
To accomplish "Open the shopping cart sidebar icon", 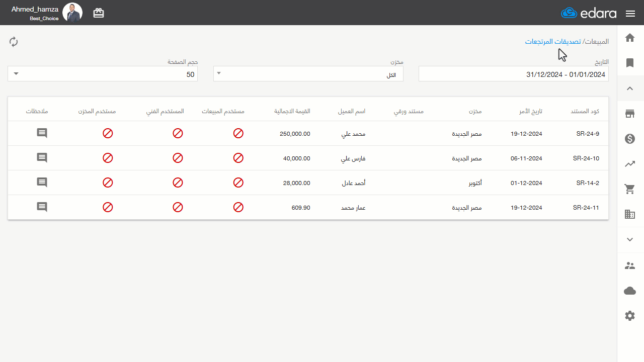I will tap(630, 189).
